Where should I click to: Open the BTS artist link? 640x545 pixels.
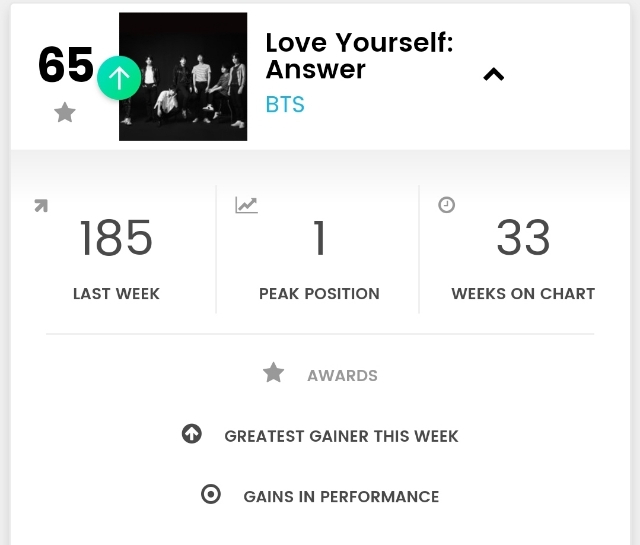(285, 105)
